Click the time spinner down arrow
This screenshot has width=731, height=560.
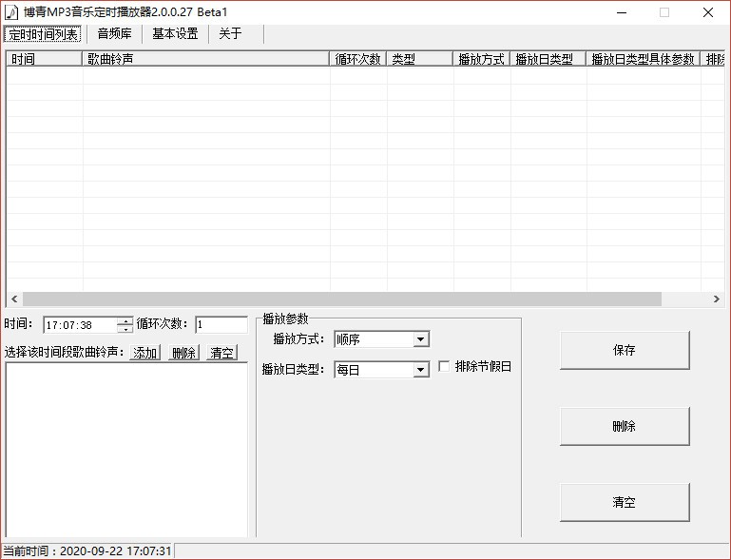coord(125,329)
